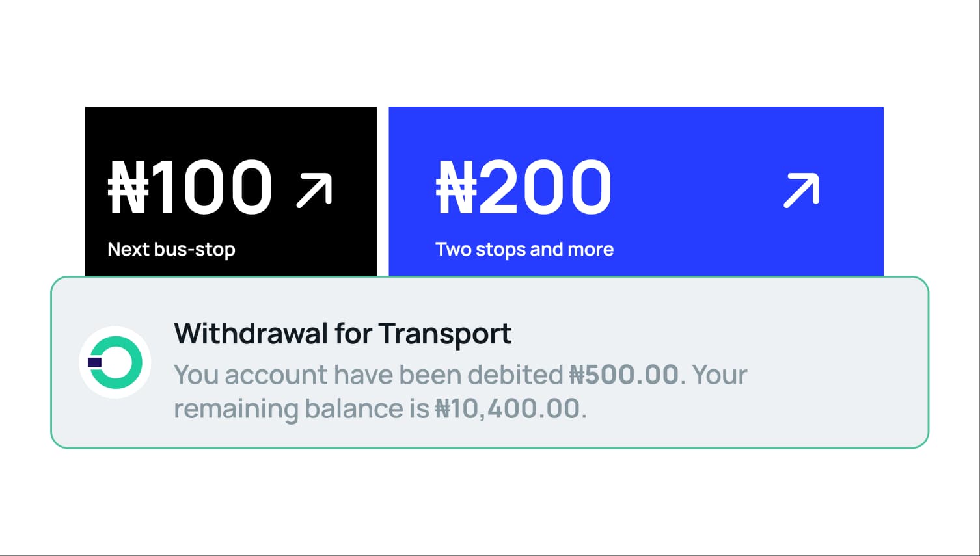The width and height of the screenshot is (980, 556).
Task: Click the remaining balance ₦10,400.00 amount
Action: coord(507,408)
